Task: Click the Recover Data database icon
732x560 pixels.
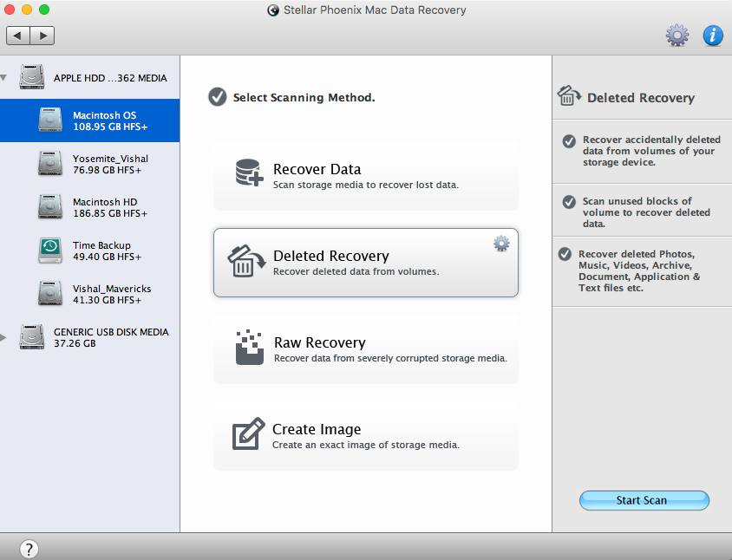Action: 249,173
